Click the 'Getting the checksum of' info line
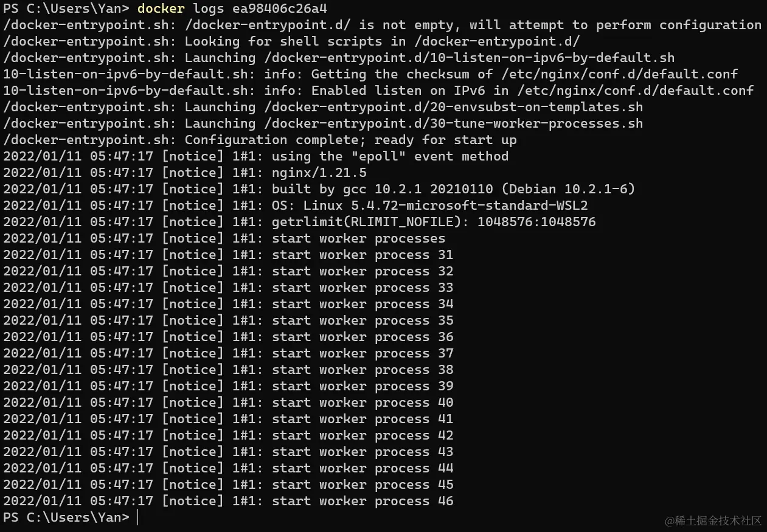 pyautogui.click(x=370, y=74)
